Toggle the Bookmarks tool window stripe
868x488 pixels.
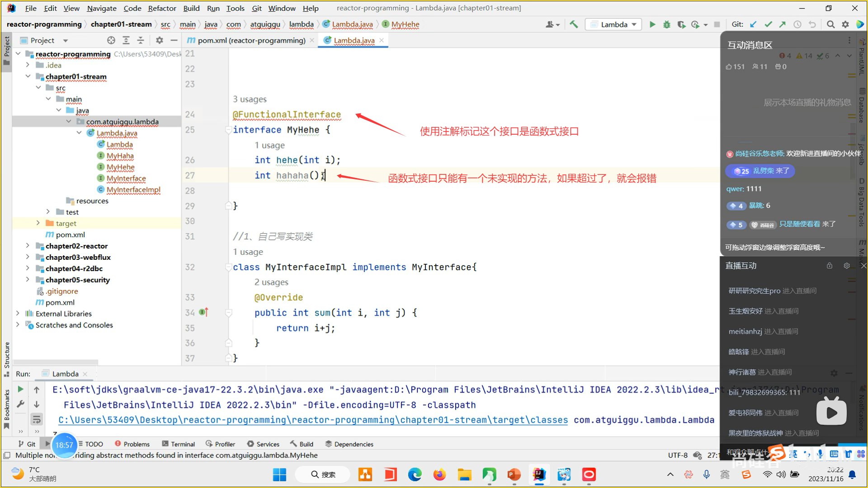point(6,407)
